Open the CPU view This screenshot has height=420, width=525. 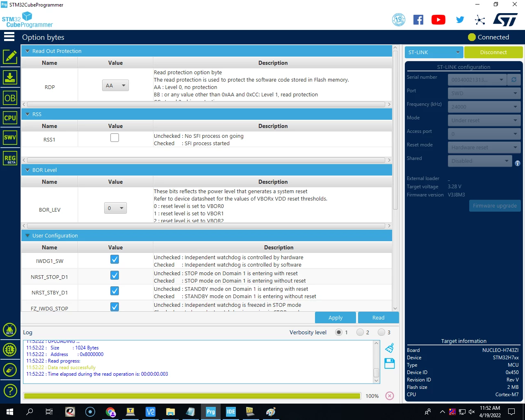[x=10, y=118]
